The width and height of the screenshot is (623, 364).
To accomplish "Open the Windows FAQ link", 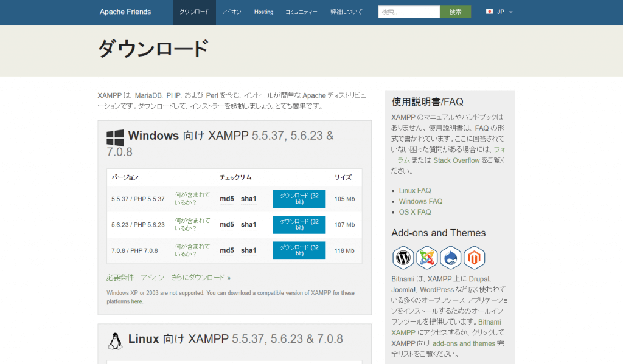I will pyautogui.click(x=420, y=201).
